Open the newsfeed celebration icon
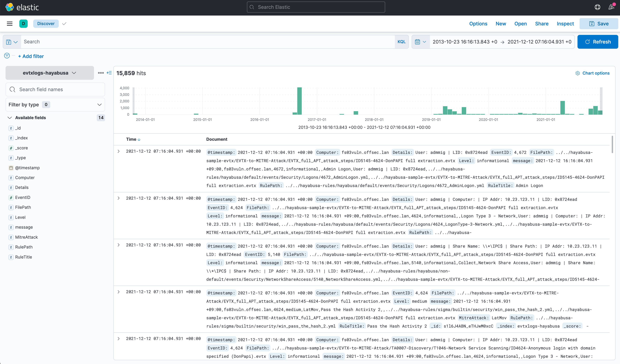 click(x=611, y=7)
